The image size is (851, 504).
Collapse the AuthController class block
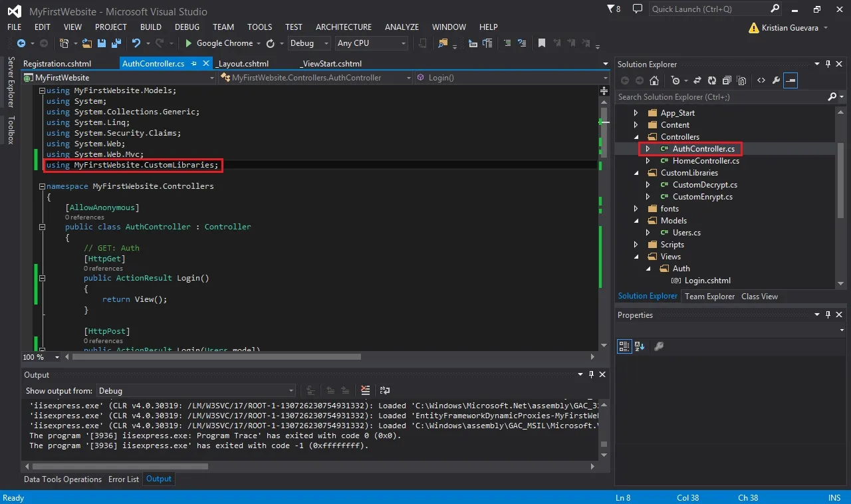(42, 227)
